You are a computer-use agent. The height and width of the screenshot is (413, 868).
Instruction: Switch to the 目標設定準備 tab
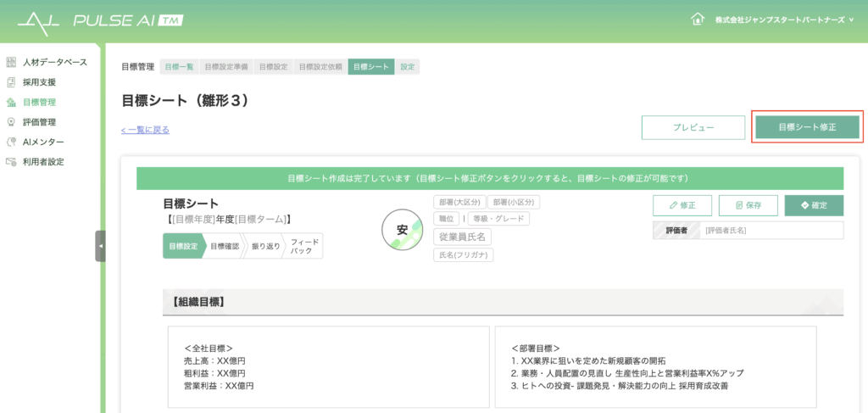click(226, 66)
